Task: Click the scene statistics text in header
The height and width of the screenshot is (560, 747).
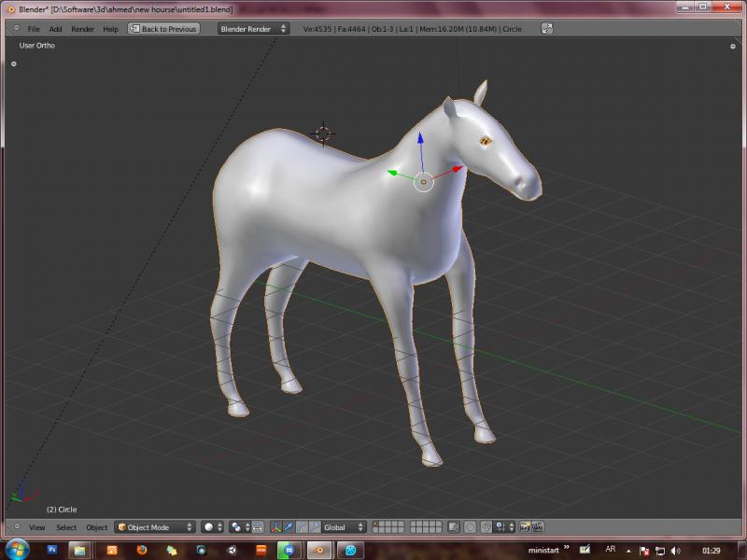Action: 412,29
